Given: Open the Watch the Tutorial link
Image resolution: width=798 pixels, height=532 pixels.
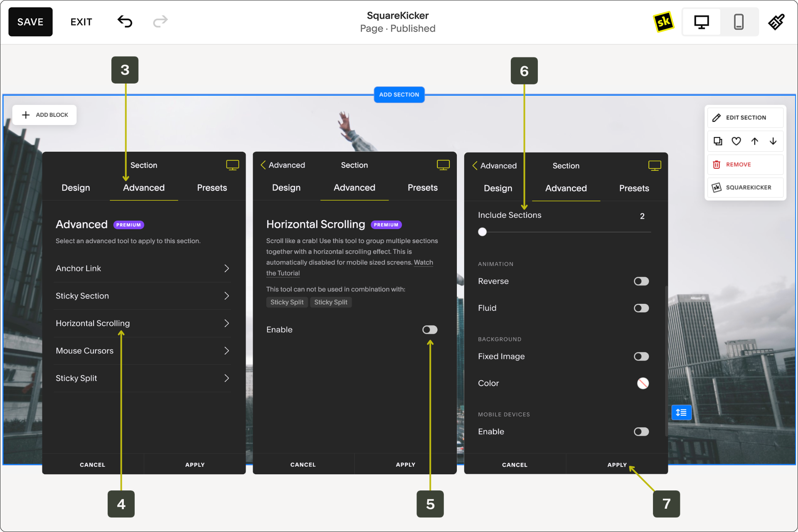Looking at the screenshot, I should 423,263.
